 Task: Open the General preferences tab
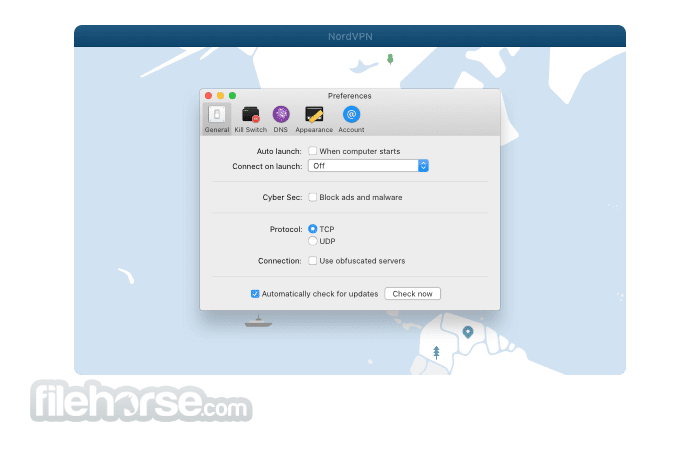pos(217,119)
